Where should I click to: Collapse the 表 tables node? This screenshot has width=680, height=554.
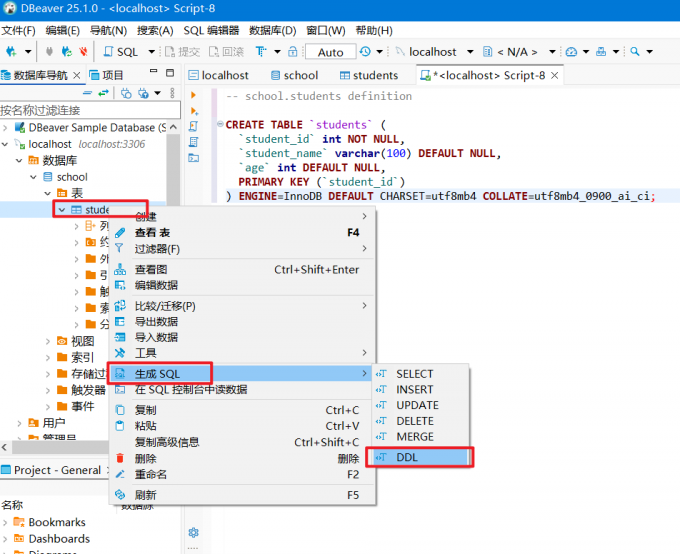point(48,193)
